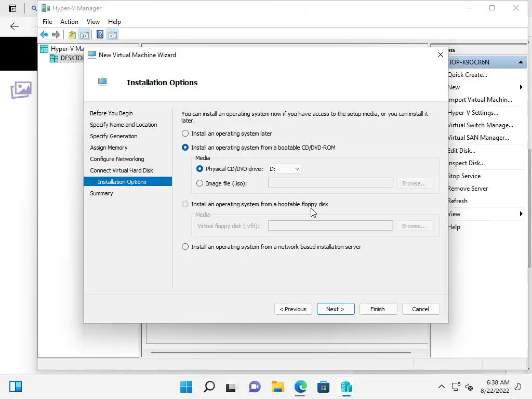Select the Hyper-V Manager root node icon in tree
Image resolution: width=532 pixels, height=399 pixels.
(x=44, y=48)
